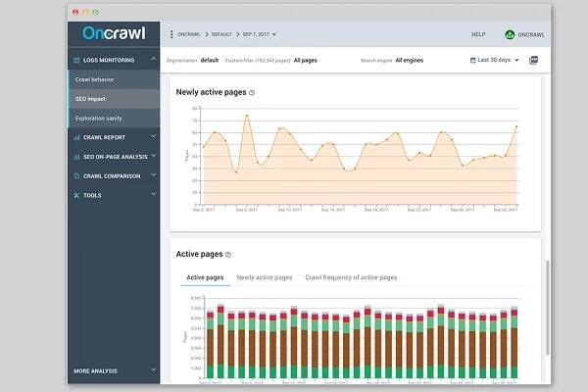This screenshot has height=392, width=588.
Task: Expand the SEO On-Page Analysis section
Action: coord(154,156)
